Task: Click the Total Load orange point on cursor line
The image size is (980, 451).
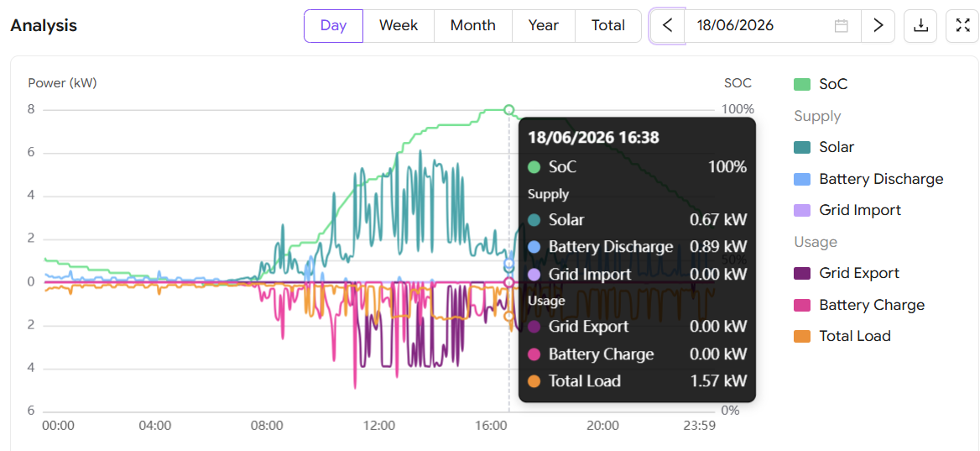Action: tap(508, 316)
